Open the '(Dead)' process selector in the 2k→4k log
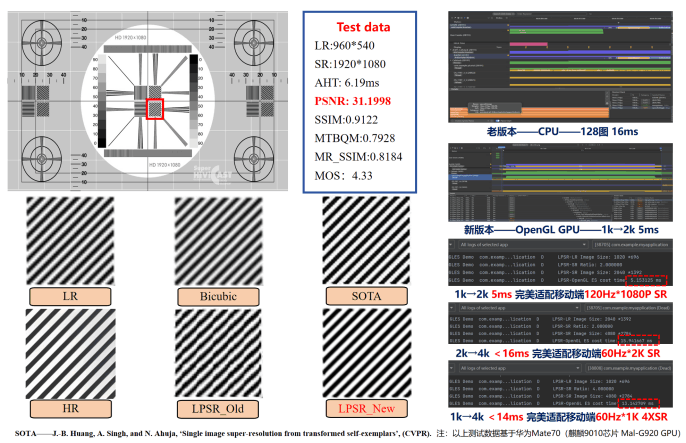This screenshot has width=686, height=443. [628, 308]
